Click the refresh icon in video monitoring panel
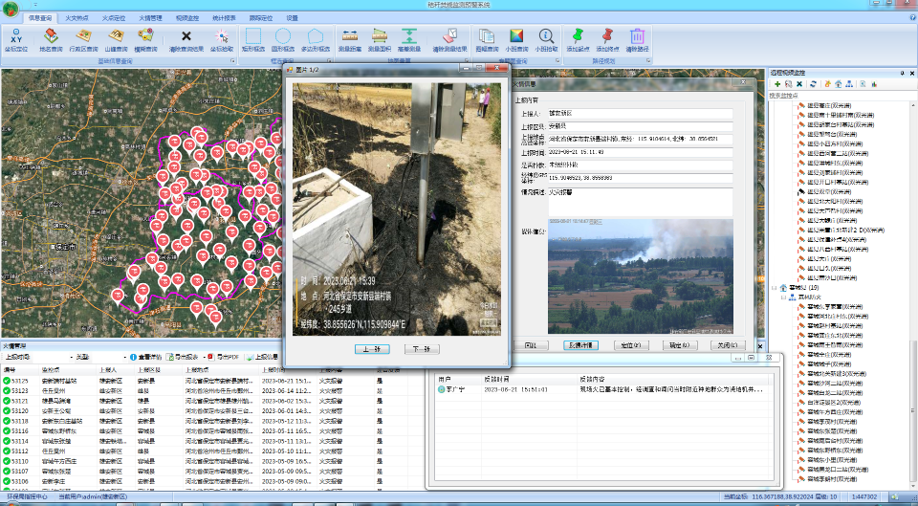The image size is (918, 506). (811, 84)
